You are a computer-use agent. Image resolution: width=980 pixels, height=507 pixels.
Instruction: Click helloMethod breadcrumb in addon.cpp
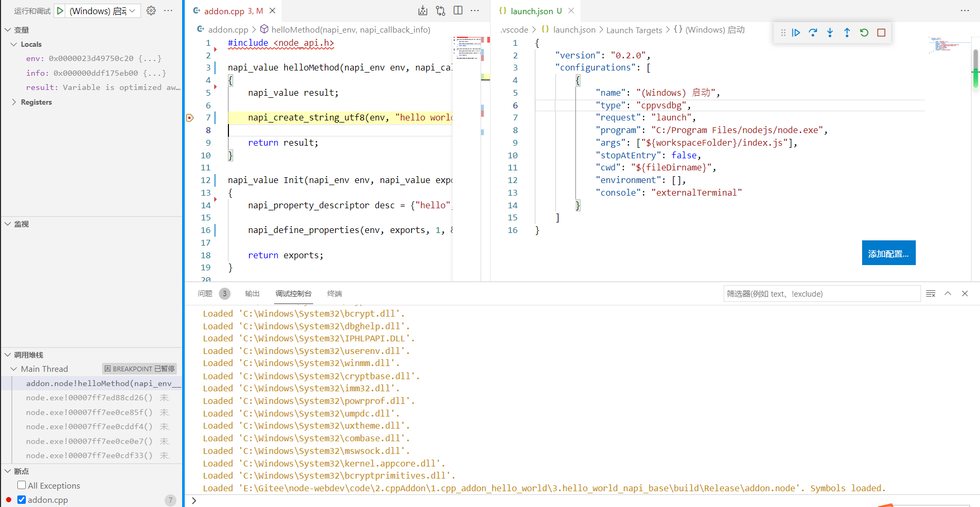tap(351, 30)
